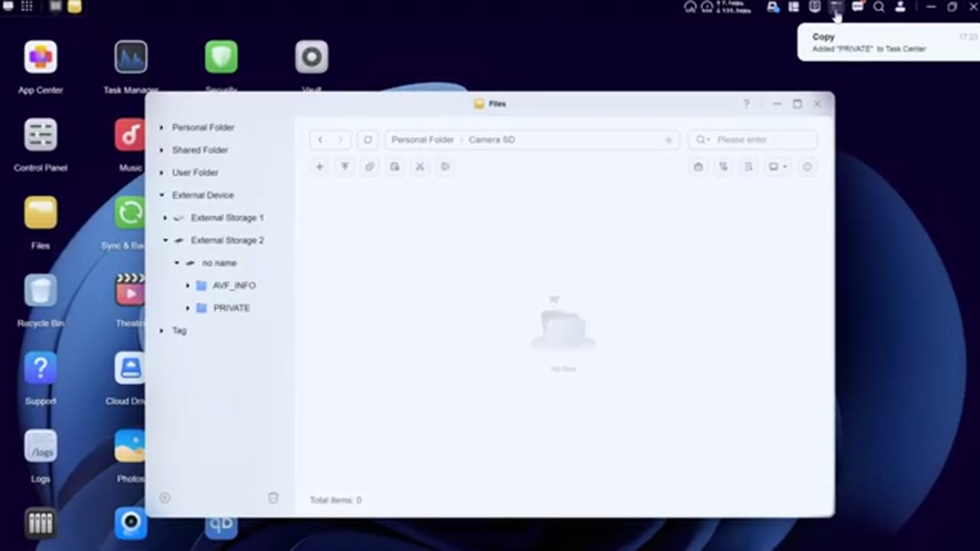Select the AVF_INFO folder in tree

(234, 285)
